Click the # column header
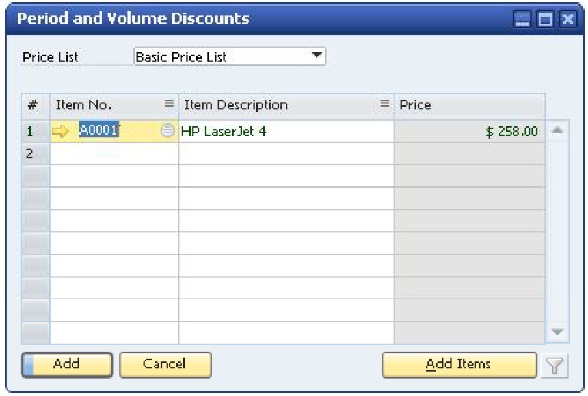The width and height of the screenshot is (588, 396). pos(36,105)
